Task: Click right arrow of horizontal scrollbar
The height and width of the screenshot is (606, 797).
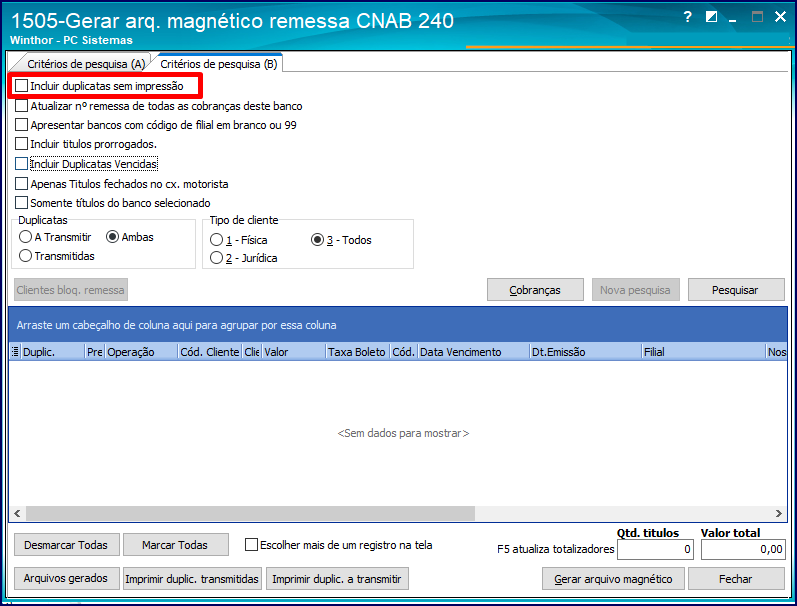Action: (x=778, y=513)
